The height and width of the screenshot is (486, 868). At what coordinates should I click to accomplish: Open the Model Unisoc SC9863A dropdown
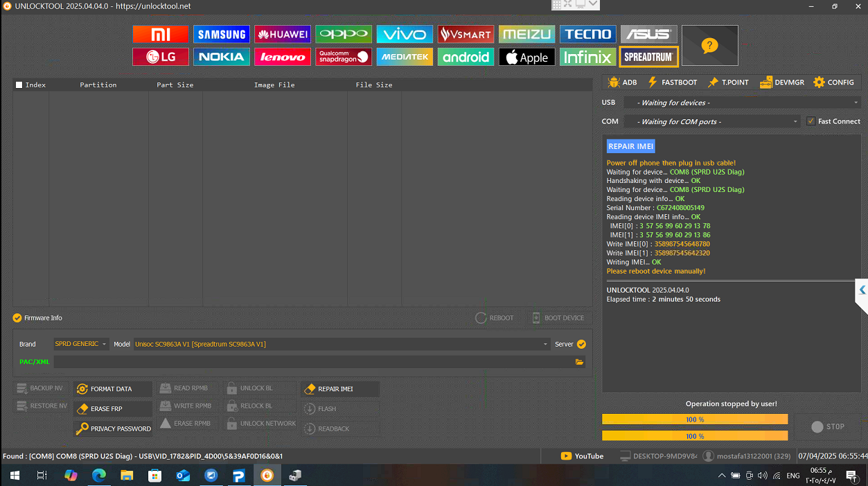tap(342, 344)
